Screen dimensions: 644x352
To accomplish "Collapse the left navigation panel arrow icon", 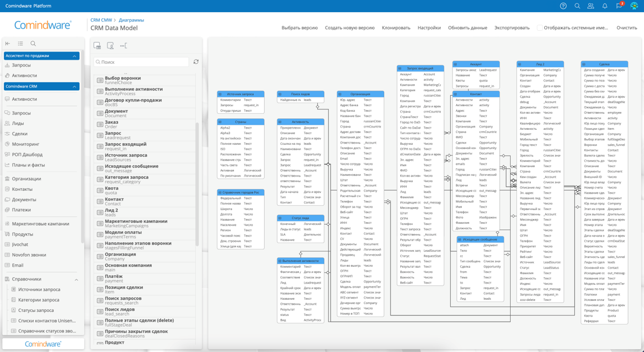I will [8, 43].
